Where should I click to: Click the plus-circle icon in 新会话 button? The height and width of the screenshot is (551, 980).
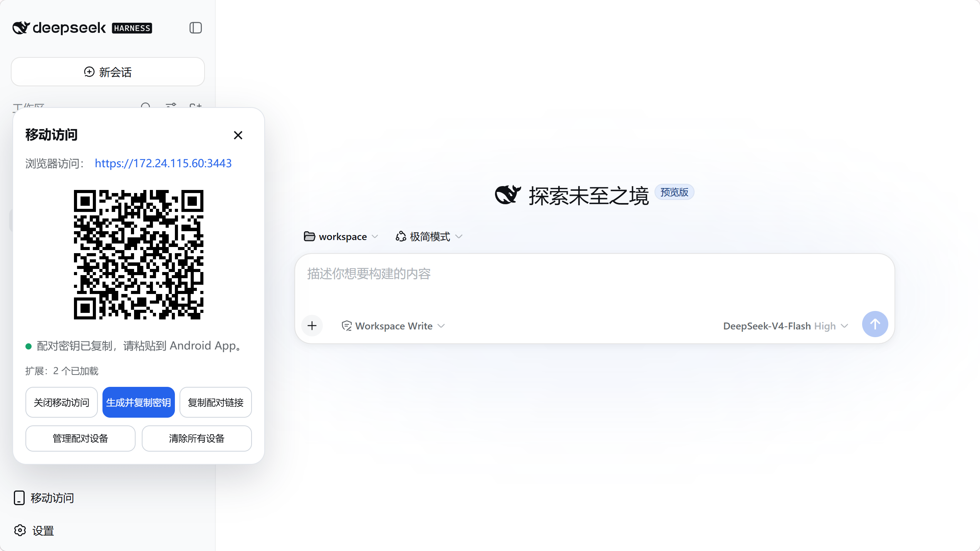[x=89, y=72]
